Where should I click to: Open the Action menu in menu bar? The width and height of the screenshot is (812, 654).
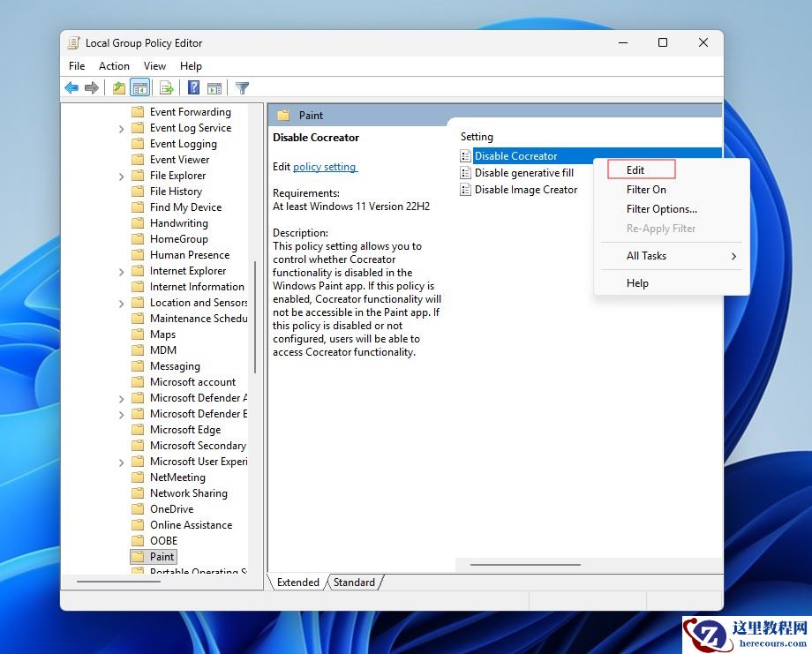click(114, 66)
